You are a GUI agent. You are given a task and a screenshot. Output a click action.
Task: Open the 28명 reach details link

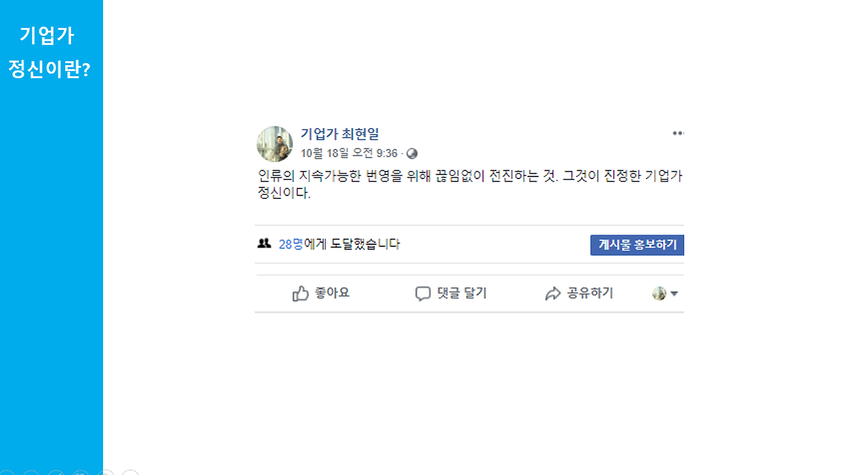285,244
